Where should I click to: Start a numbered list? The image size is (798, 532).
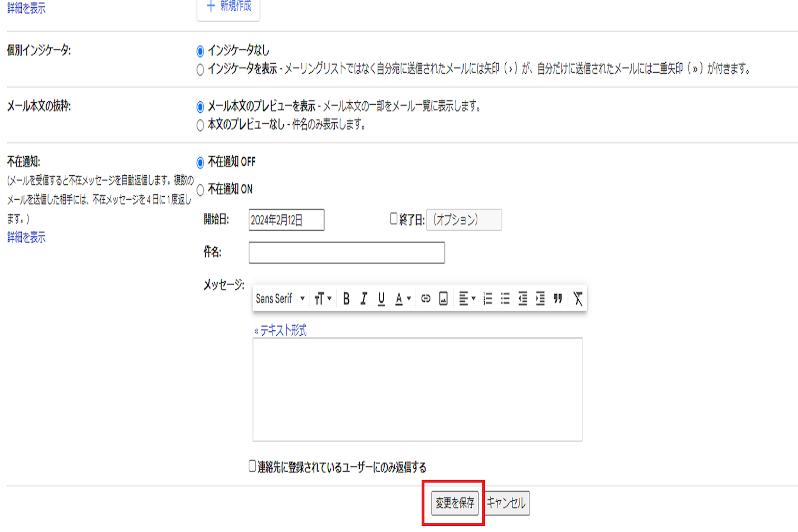click(x=487, y=299)
